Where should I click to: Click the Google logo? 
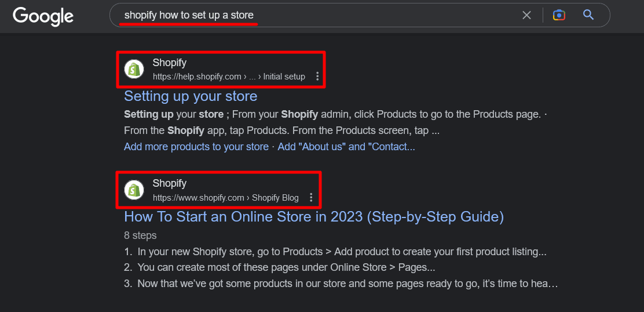tap(43, 16)
